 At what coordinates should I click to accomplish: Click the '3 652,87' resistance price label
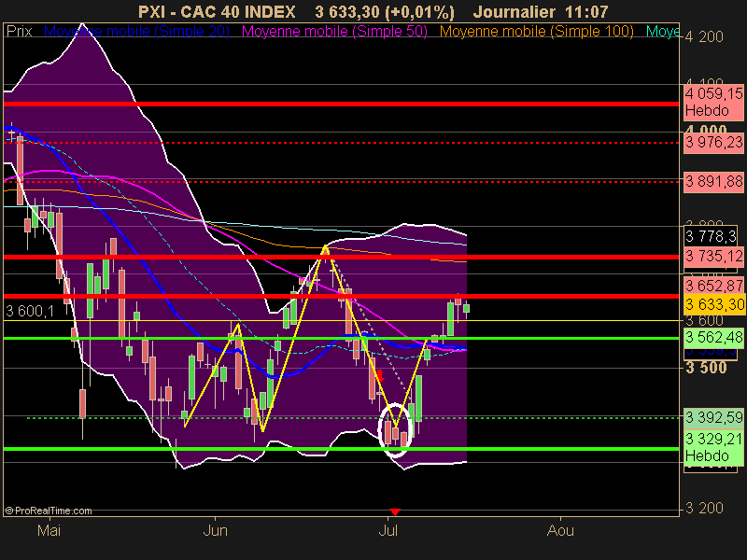713,286
